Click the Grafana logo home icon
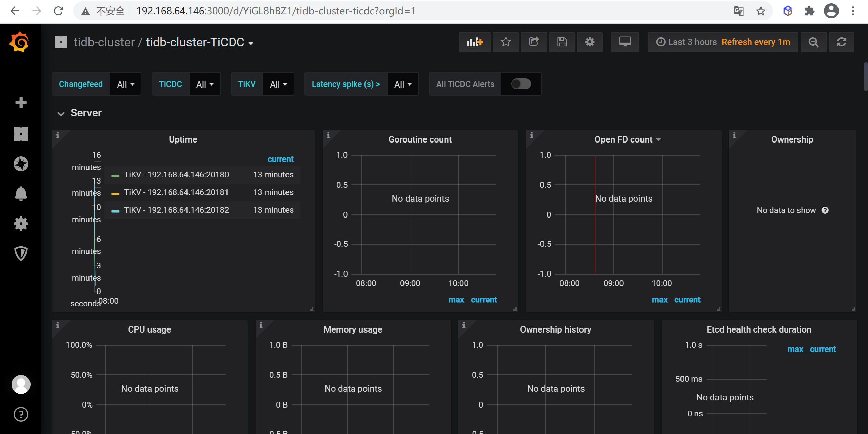Image resolution: width=868 pixels, height=434 pixels. [x=20, y=42]
